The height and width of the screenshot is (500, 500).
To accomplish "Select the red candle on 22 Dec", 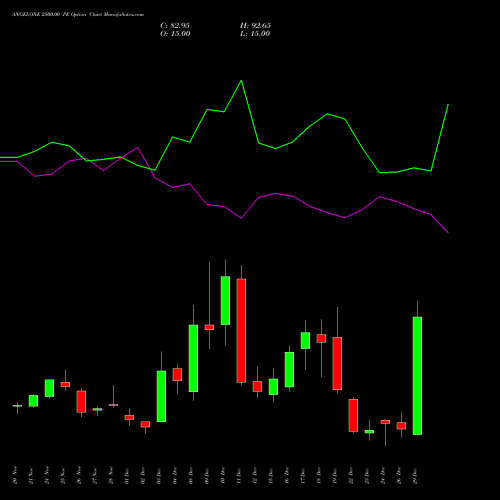I will tap(353, 415).
